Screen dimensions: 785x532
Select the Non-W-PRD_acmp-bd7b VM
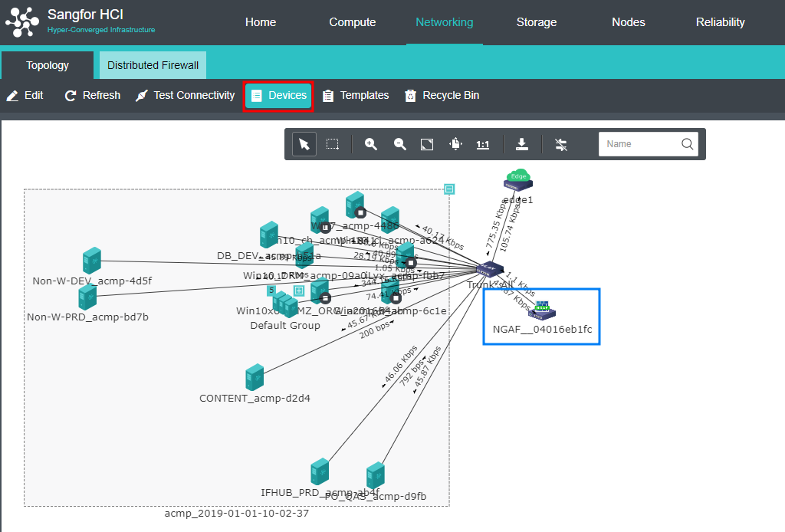pyautogui.click(x=87, y=297)
